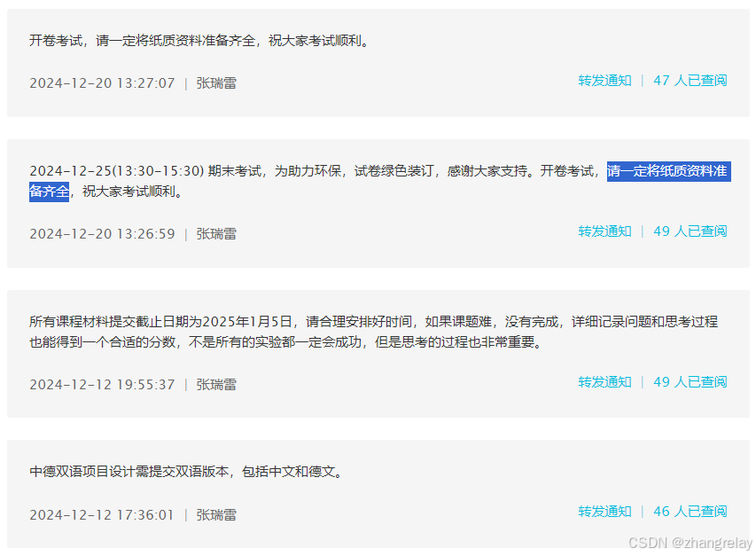Screen dimensions: 756x556
Task: Click author 张瑞雷 on 13:26:59 notice
Action: (x=216, y=234)
